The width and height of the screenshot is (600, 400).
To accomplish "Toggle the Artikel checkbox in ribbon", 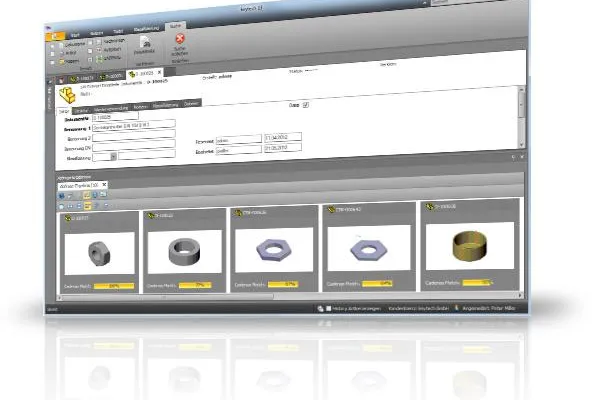I will 52,54.
